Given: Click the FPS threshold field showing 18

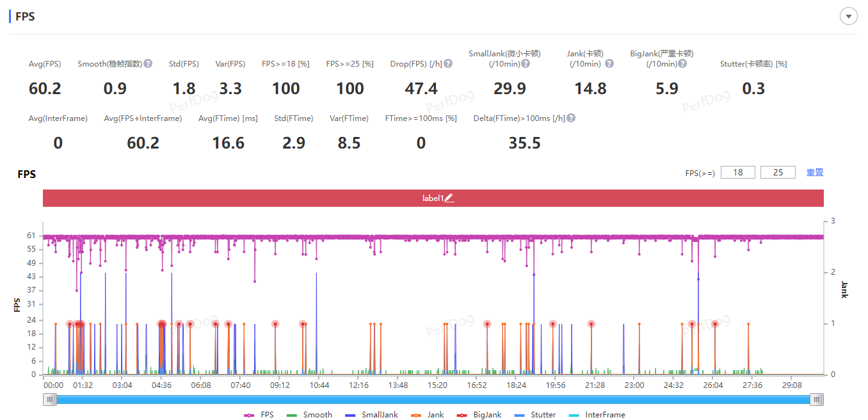Looking at the screenshot, I should point(738,172).
